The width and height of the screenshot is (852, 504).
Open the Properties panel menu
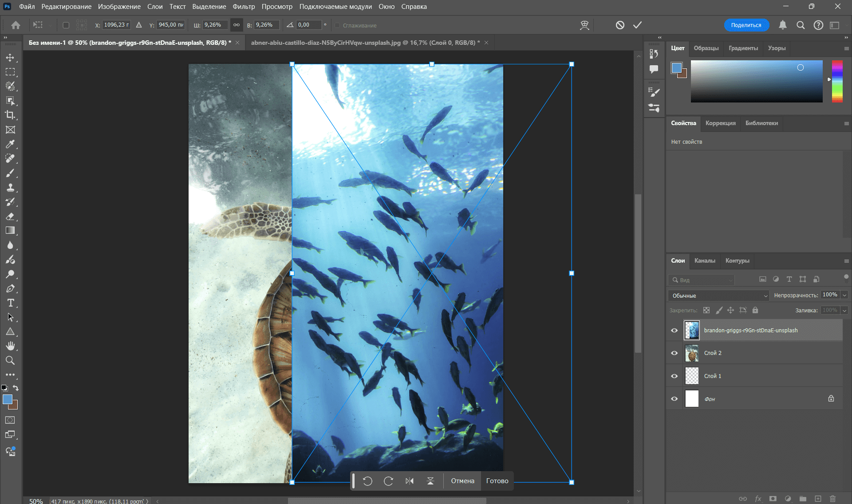[846, 123]
